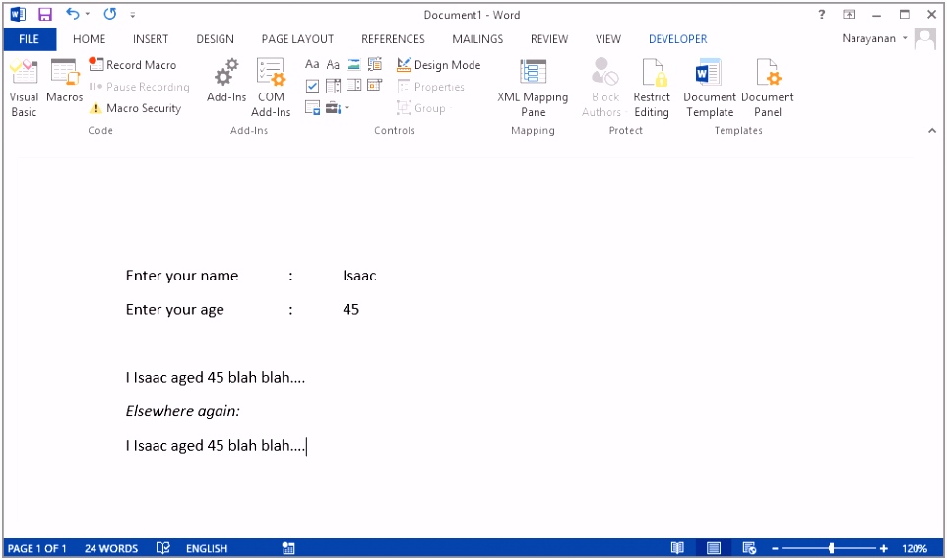Customize Quick Access Toolbar dropdown
The height and width of the screenshot is (560, 947).
coord(133,15)
